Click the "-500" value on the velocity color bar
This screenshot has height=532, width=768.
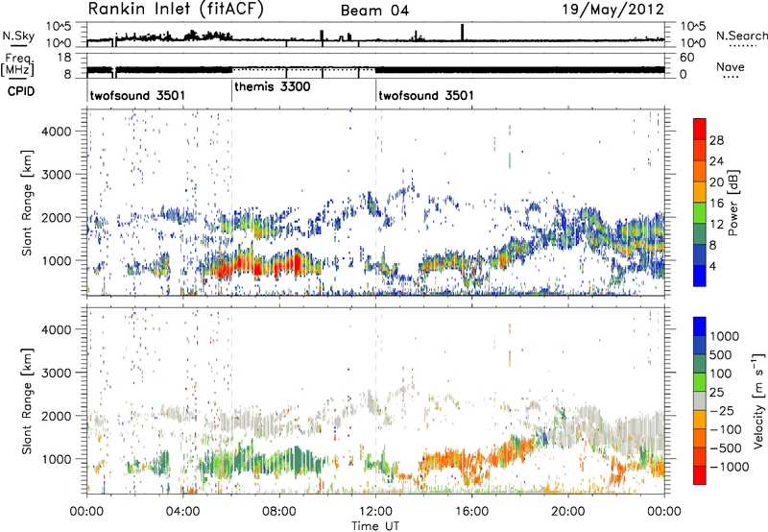(x=726, y=448)
